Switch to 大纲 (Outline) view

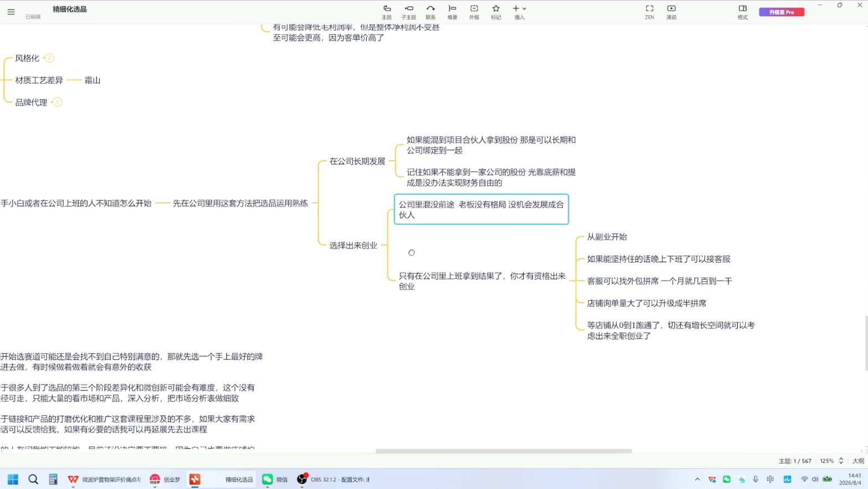coord(858,461)
